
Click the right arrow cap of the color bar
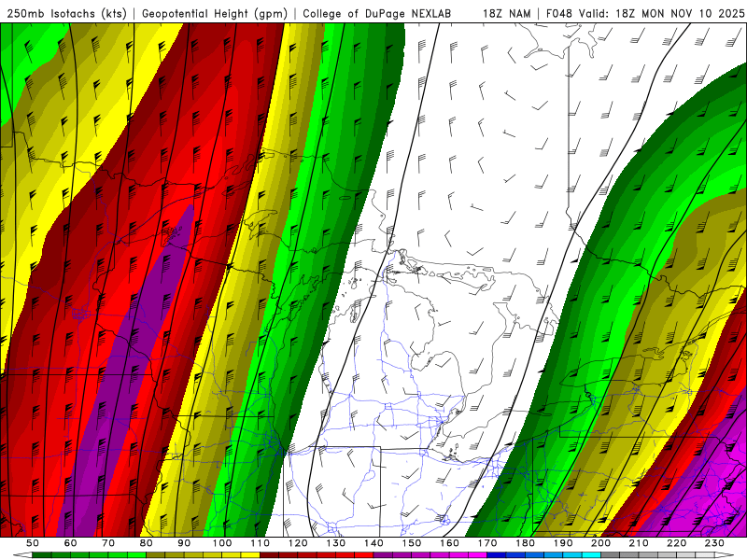725,554
